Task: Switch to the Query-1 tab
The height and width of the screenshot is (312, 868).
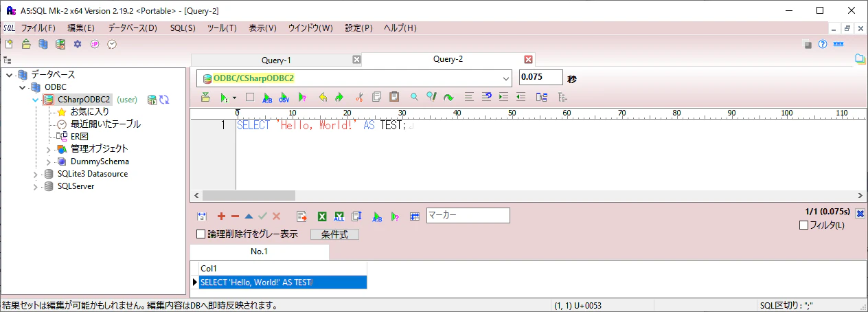Action: click(276, 60)
